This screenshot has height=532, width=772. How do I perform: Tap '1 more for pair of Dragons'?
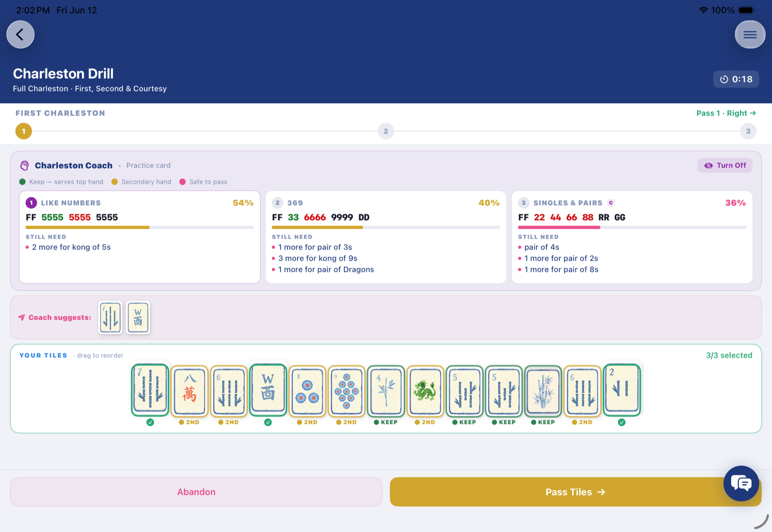coord(326,269)
